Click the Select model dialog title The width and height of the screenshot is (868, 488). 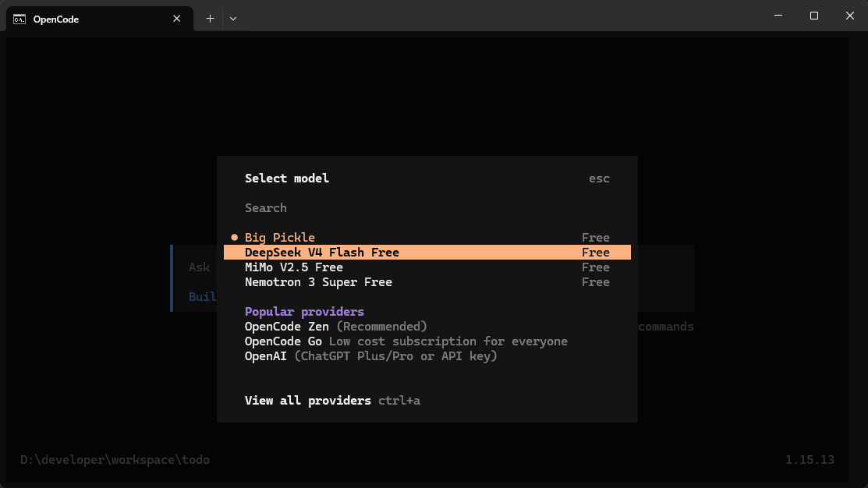pyautogui.click(x=287, y=179)
